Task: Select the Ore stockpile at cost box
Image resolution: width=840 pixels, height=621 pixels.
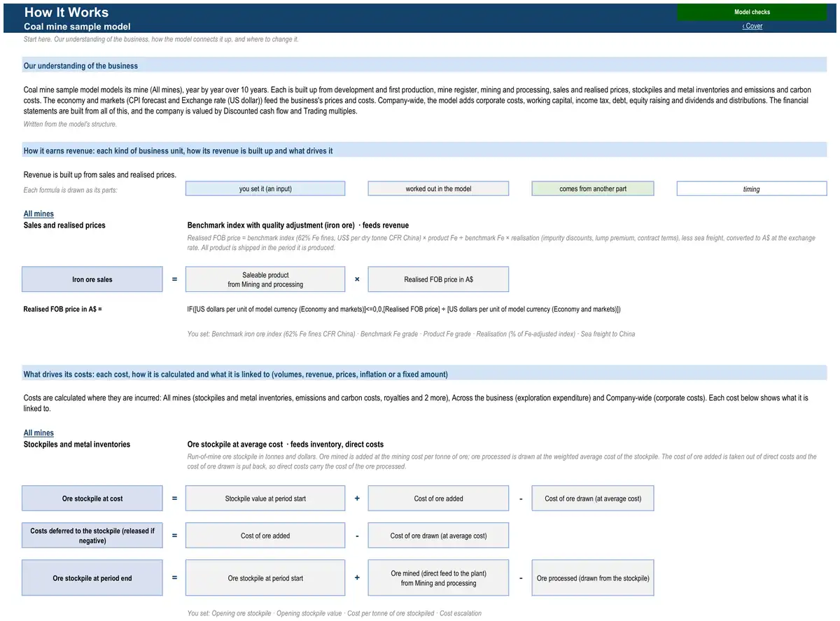Action: [92, 498]
